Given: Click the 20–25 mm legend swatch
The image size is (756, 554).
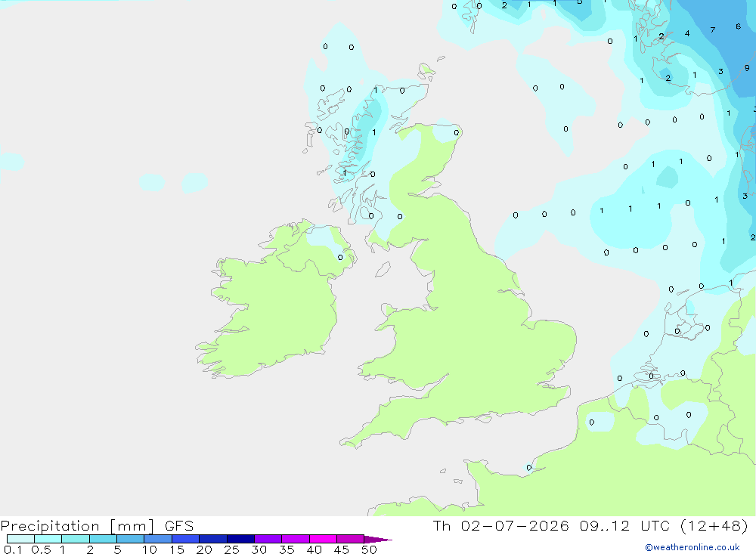Looking at the screenshot, I should tap(213, 539).
